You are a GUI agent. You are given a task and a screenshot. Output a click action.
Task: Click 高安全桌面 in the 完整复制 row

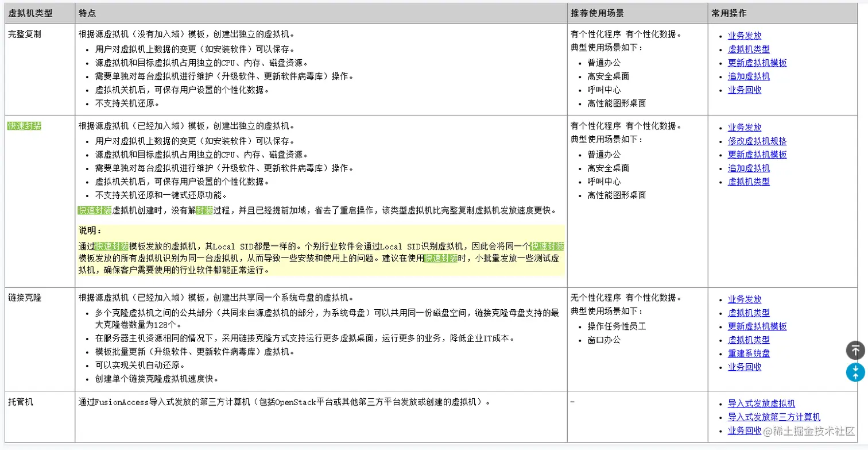(x=609, y=76)
